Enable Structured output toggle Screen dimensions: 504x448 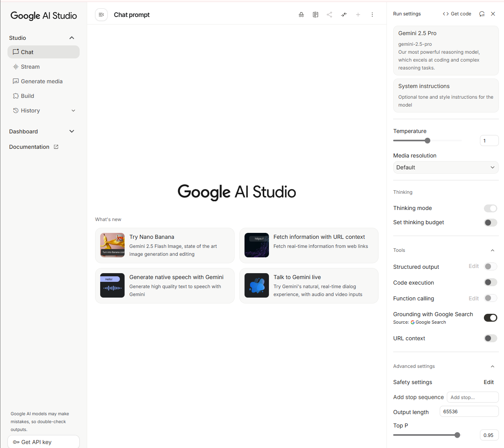tap(491, 266)
